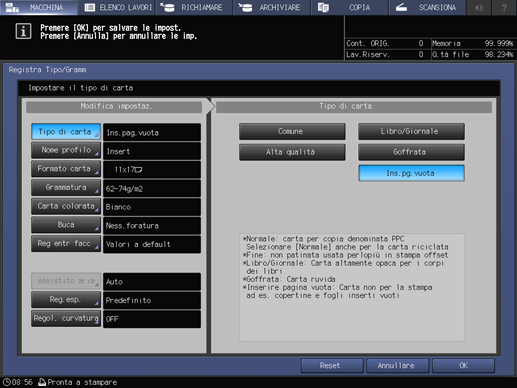Click the 62-74g/m2 weight value

[x=152, y=188]
